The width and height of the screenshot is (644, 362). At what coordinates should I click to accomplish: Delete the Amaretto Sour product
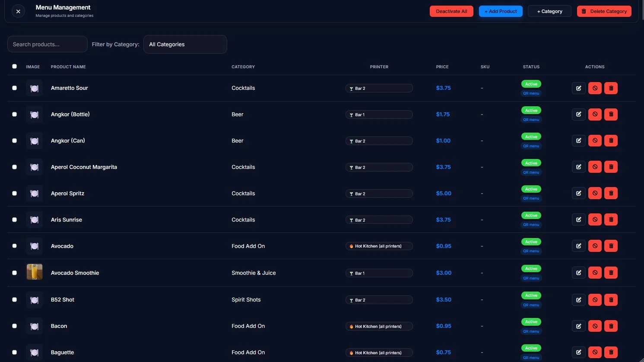611,88
